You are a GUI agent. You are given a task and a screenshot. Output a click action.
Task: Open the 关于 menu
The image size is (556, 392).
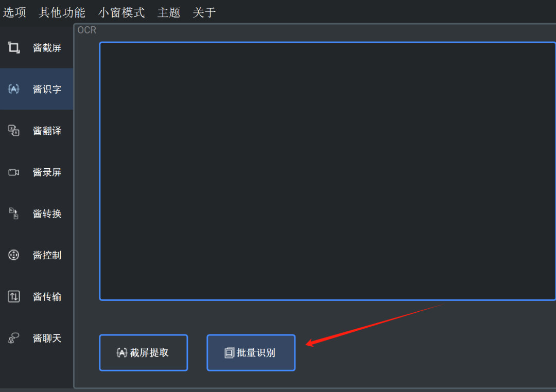(204, 12)
